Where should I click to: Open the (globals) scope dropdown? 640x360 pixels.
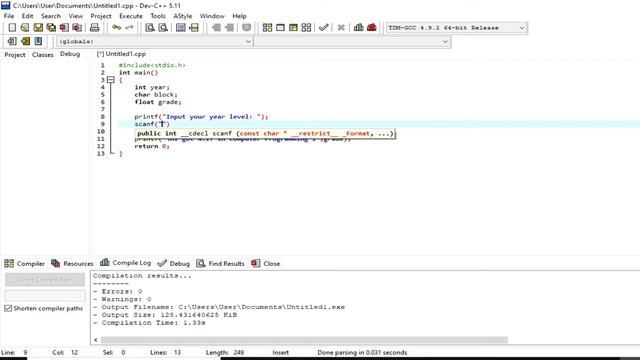[154, 41]
